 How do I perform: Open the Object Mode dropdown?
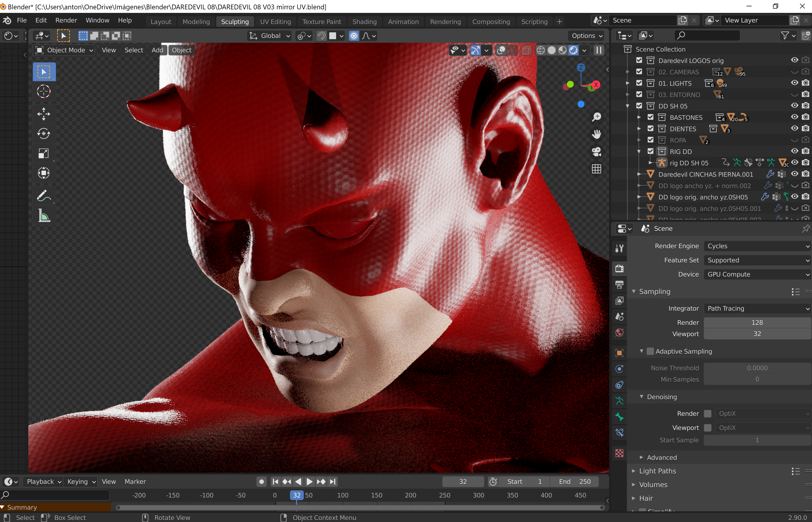[x=64, y=50]
